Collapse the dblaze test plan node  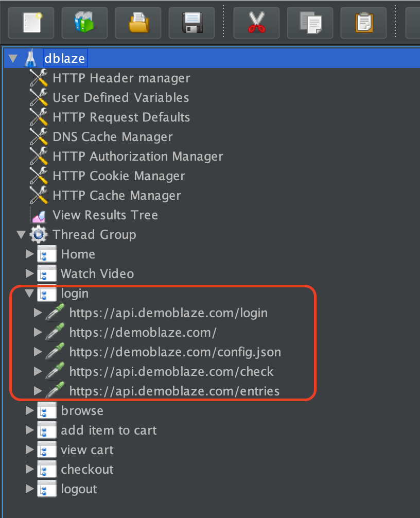13,59
